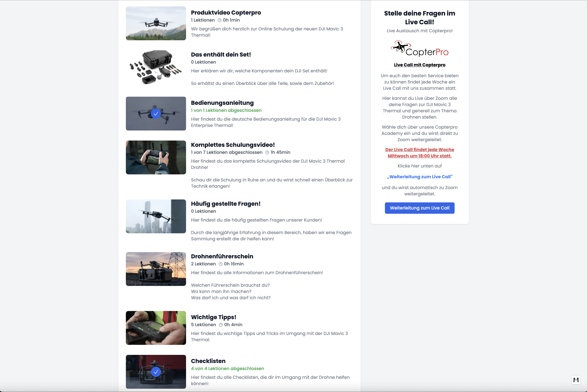Click the blue quoted Weiterleitung zum Live Call text
587x392 pixels.
tap(419, 177)
